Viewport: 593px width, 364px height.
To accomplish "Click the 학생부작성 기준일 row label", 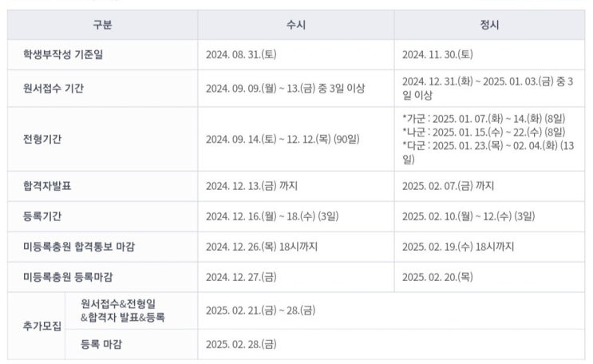I will coord(63,54).
